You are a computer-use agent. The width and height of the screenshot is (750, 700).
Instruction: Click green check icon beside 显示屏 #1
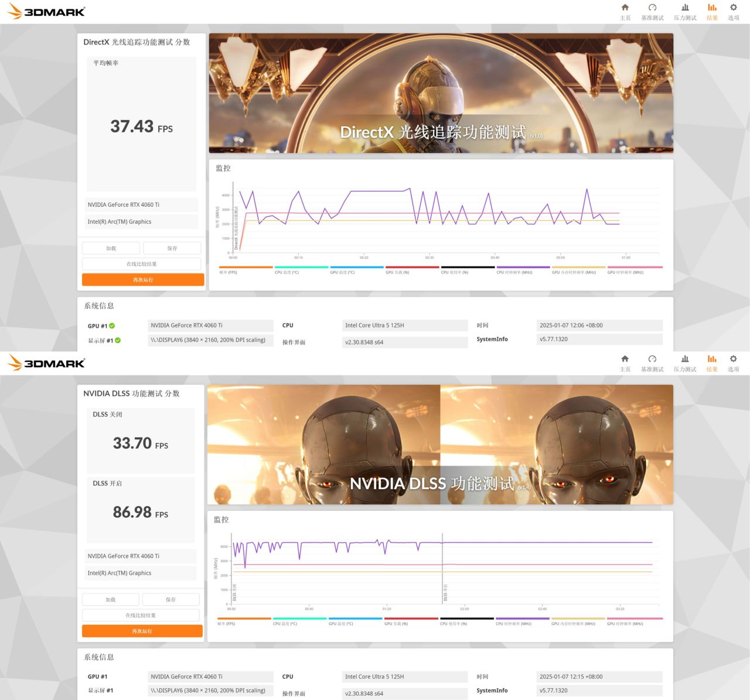[x=118, y=340]
